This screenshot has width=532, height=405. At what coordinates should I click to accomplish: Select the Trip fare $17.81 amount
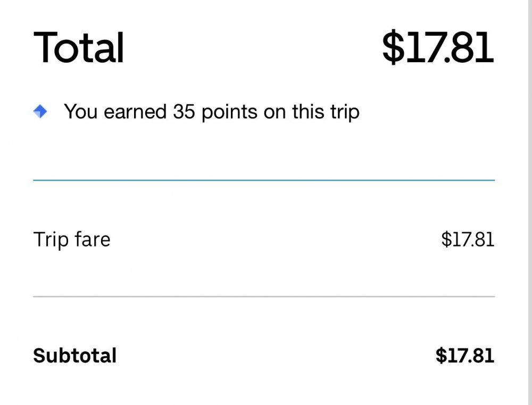coord(468,239)
